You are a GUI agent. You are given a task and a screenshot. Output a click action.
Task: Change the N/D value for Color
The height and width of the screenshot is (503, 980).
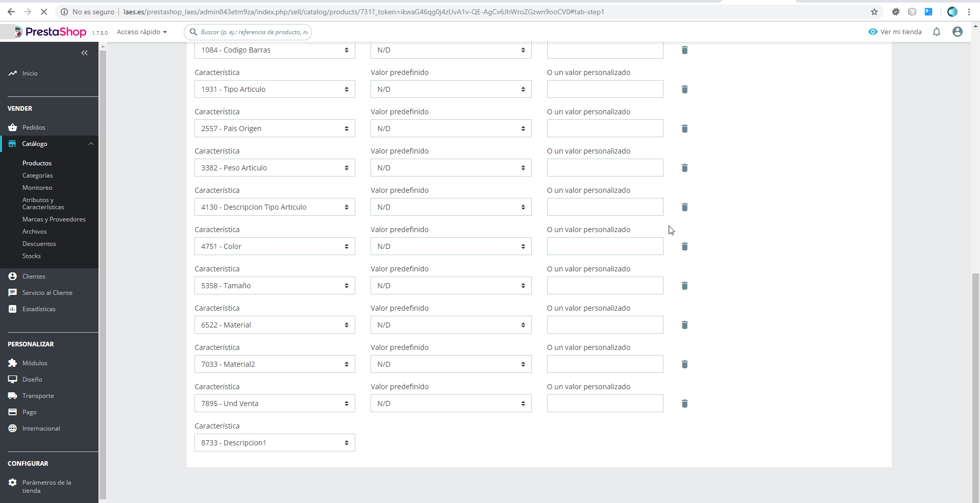[x=451, y=246]
